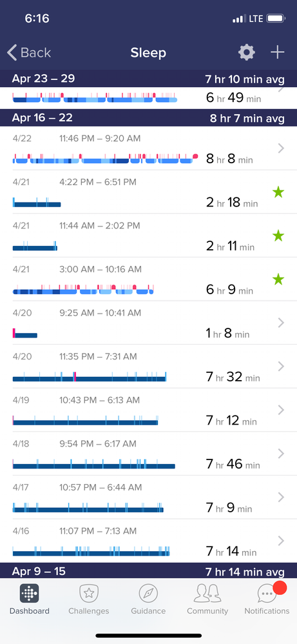Expand 4/22 sleep entry chevron
Image resolution: width=297 pixels, height=644 pixels.
tap(281, 148)
